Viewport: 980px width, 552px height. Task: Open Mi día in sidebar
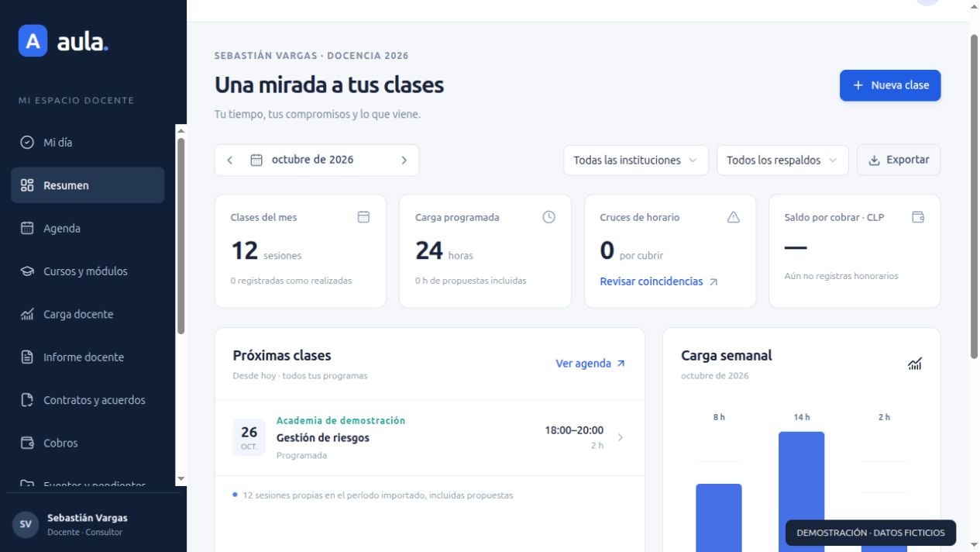coord(88,143)
